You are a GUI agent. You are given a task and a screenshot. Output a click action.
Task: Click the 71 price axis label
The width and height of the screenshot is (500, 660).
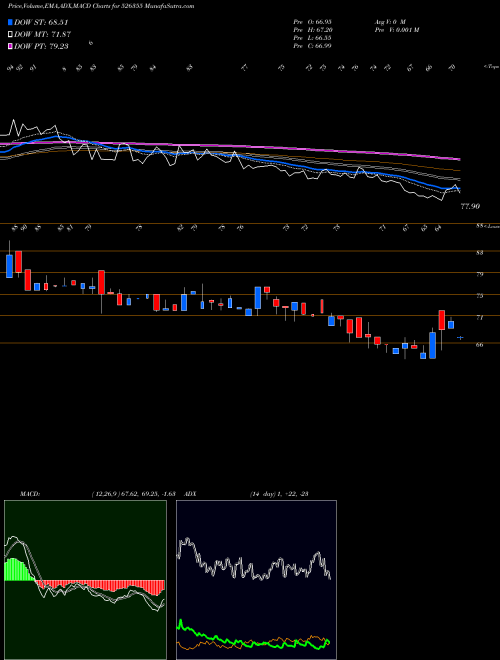479,317
